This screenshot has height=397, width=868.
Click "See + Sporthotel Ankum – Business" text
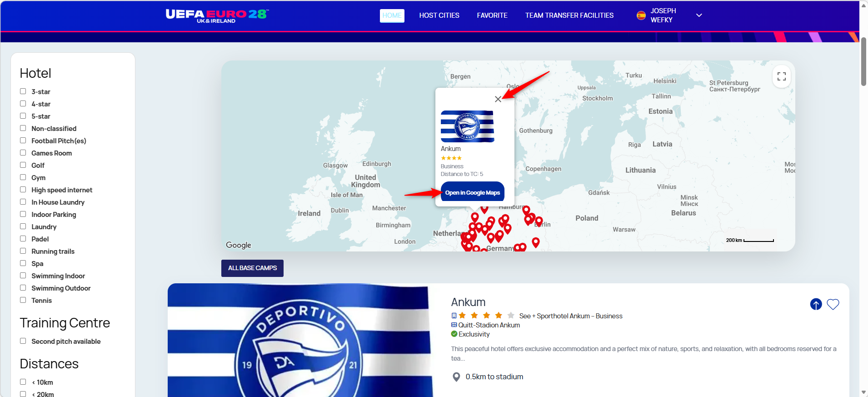(571, 316)
